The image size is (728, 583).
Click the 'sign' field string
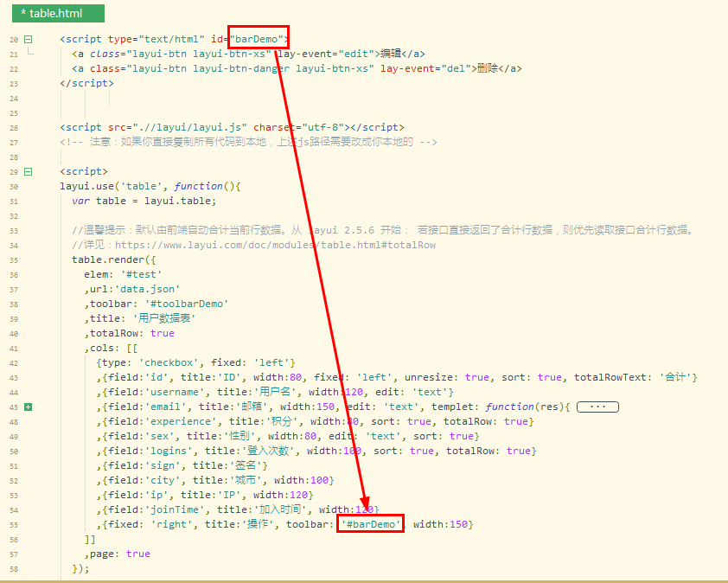click(163, 465)
